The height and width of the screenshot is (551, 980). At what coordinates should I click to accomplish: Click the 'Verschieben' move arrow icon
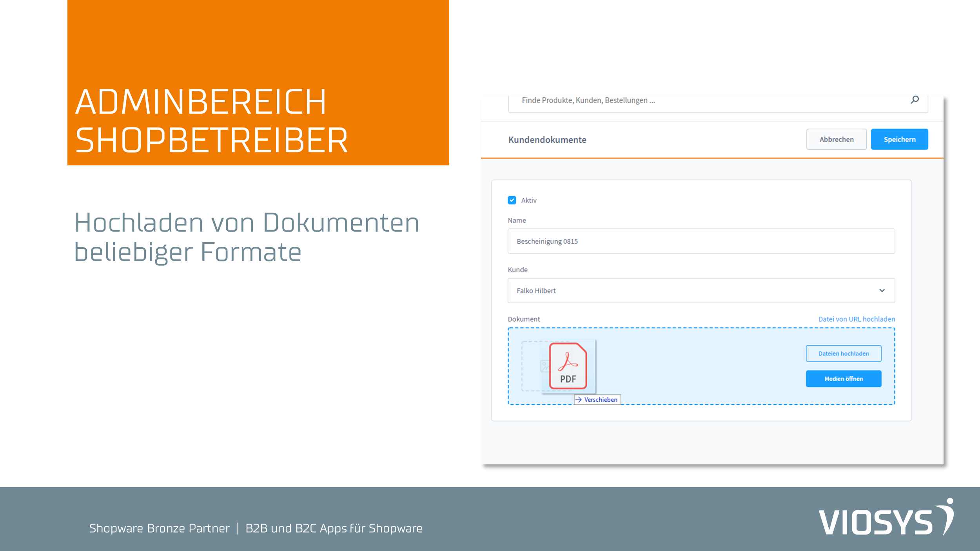pyautogui.click(x=577, y=399)
